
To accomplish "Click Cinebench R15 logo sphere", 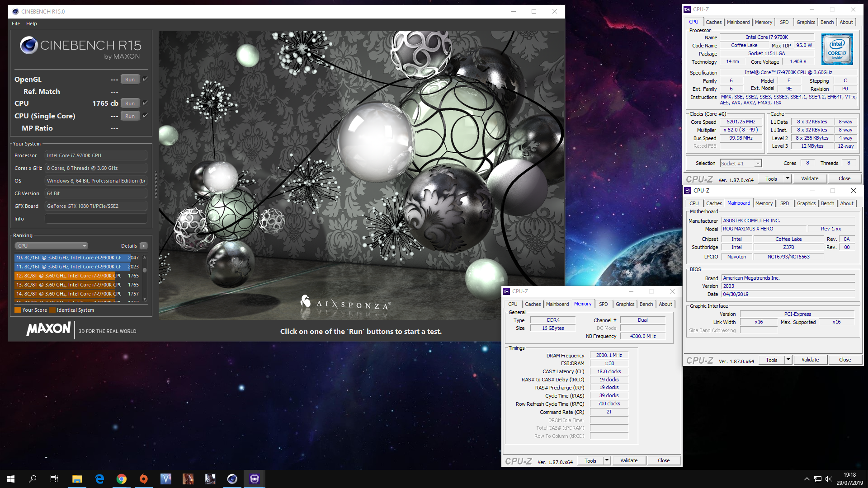I will pos(28,45).
